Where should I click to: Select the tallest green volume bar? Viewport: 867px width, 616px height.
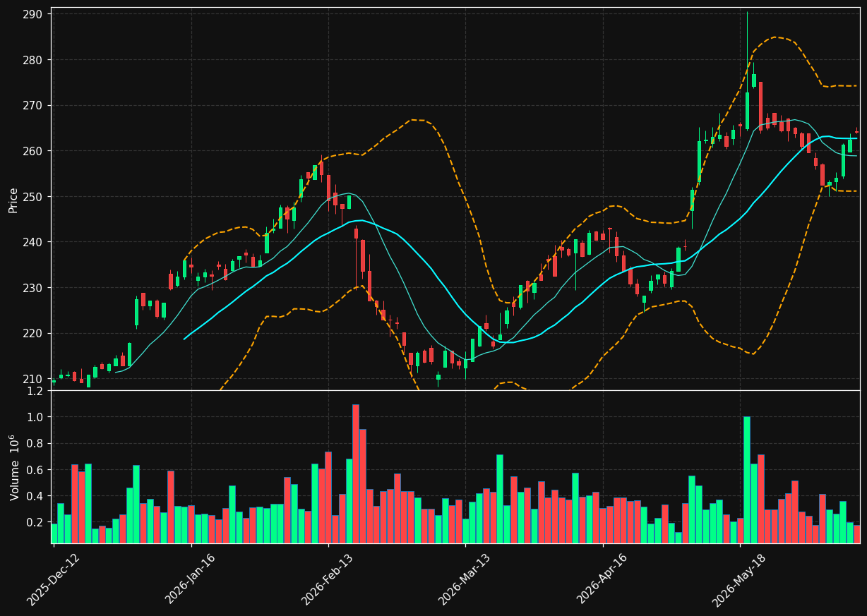click(x=746, y=480)
